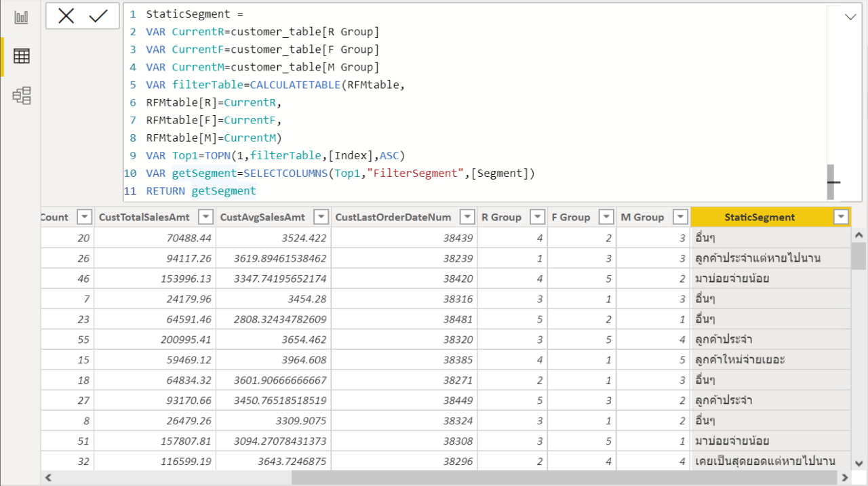Click line number 9 in the formula editor
Screen dimensions: 868x486
[x=132, y=155]
